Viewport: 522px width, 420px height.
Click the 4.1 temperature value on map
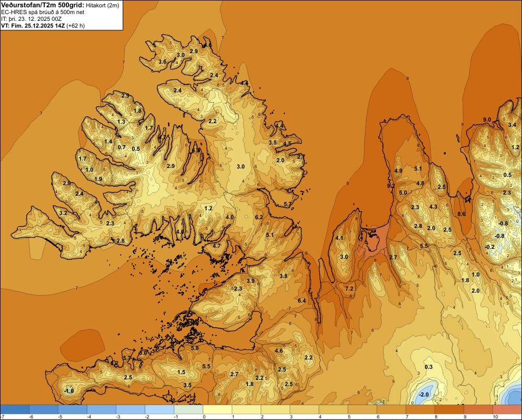point(339,238)
